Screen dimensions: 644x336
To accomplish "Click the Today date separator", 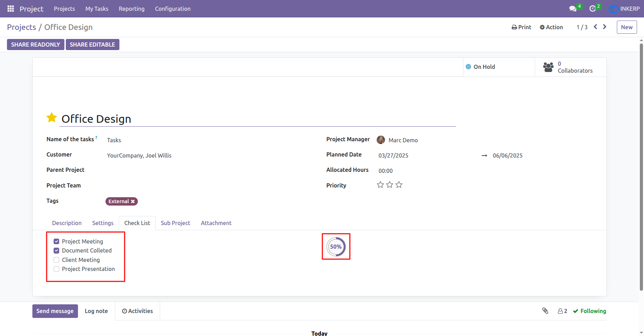I will tap(320, 333).
